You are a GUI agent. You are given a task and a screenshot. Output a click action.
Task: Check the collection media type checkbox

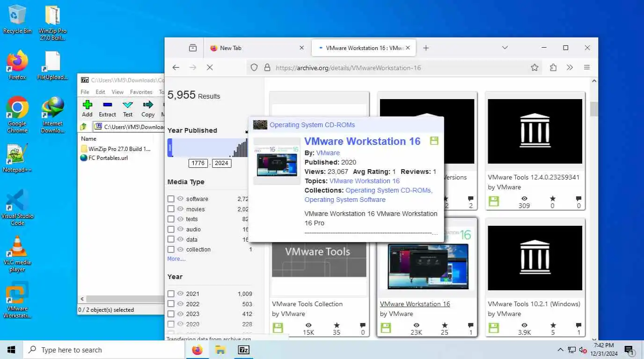(171, 249)
